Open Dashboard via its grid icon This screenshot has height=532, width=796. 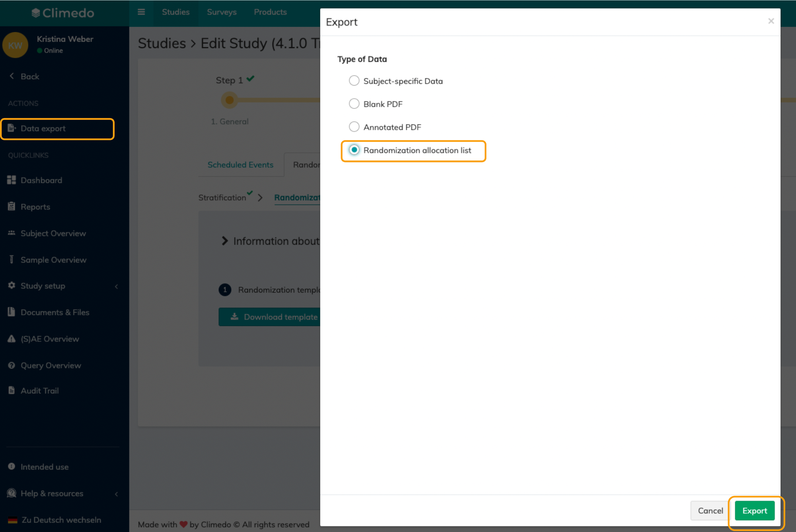point(11,180)
